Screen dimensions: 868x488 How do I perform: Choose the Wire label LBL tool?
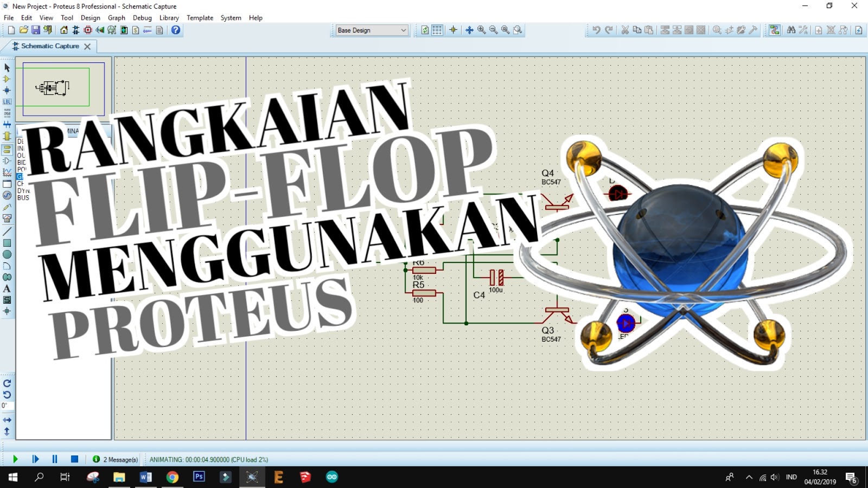(7, 102)
